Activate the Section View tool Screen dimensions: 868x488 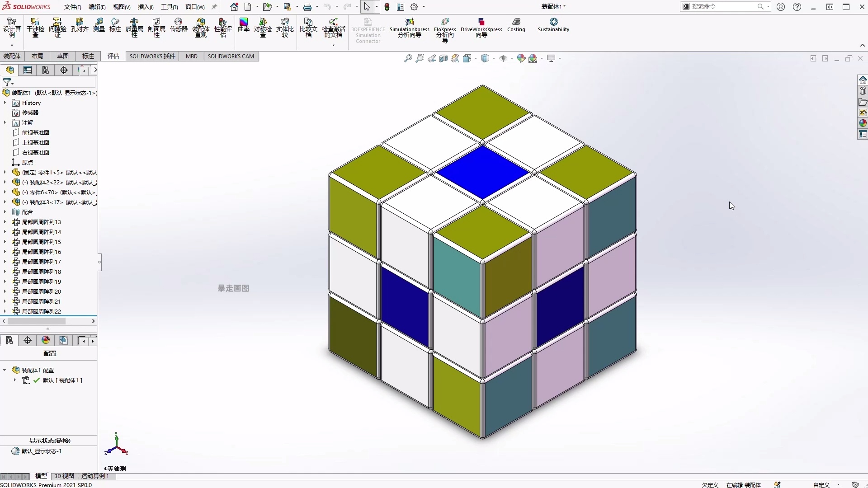[443, 58]
